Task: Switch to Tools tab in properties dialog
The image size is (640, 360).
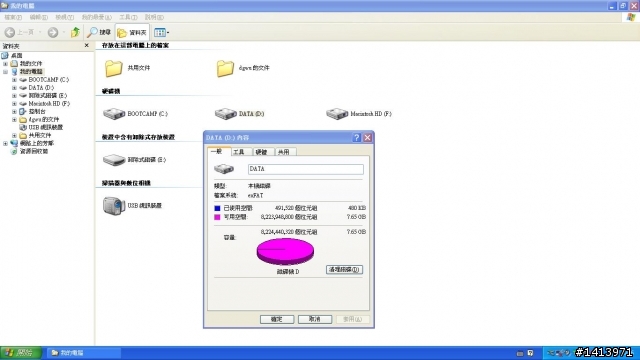Action: pos(241,152)
